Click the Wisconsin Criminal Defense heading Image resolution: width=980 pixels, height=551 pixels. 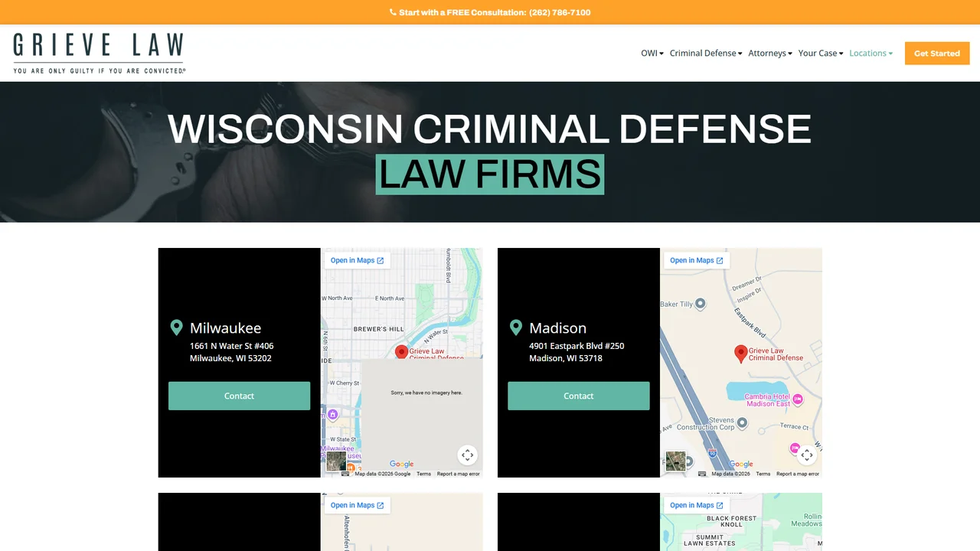(x=490, y=129)
